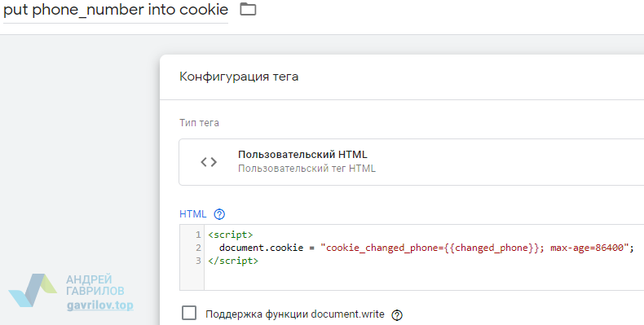Open help icon beside document.write option
The height and width of the screenshot is (325, 644).
[x=397, y=314]
